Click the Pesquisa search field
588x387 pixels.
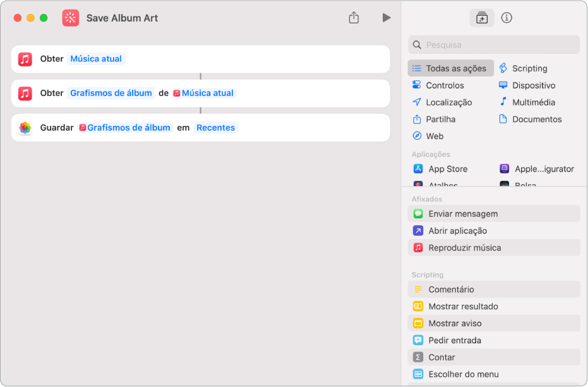pos(494,45)
